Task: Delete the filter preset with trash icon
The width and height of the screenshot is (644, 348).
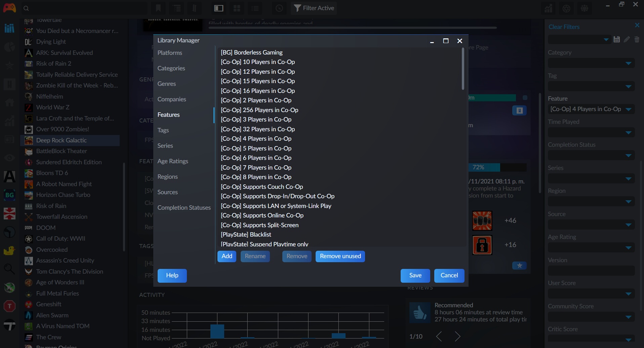Action: [637, 39]
